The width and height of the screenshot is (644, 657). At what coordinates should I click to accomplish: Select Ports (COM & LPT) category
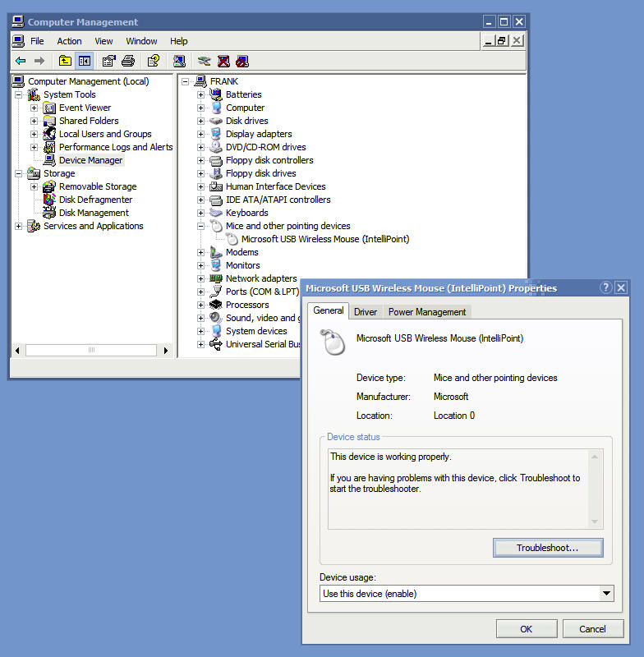[262, 292]
